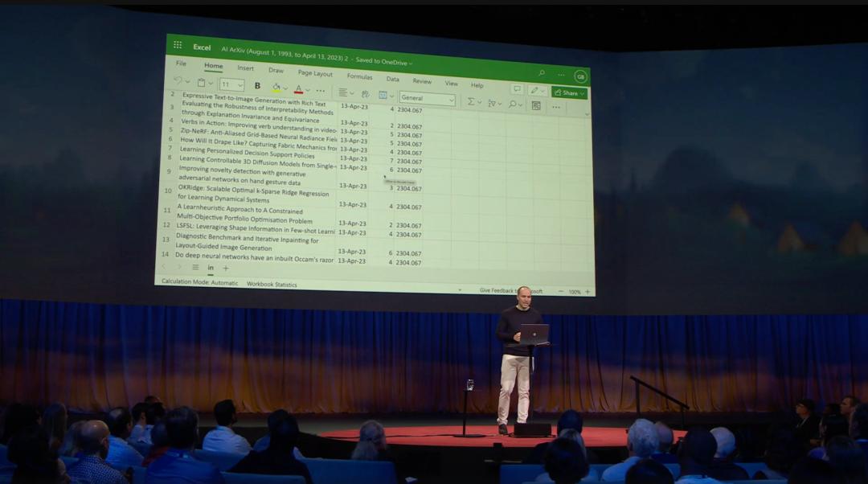This screenshot has height=484, width=868.
Task: Click the Editing pencil mode icon
Action: tap(534, 90)
